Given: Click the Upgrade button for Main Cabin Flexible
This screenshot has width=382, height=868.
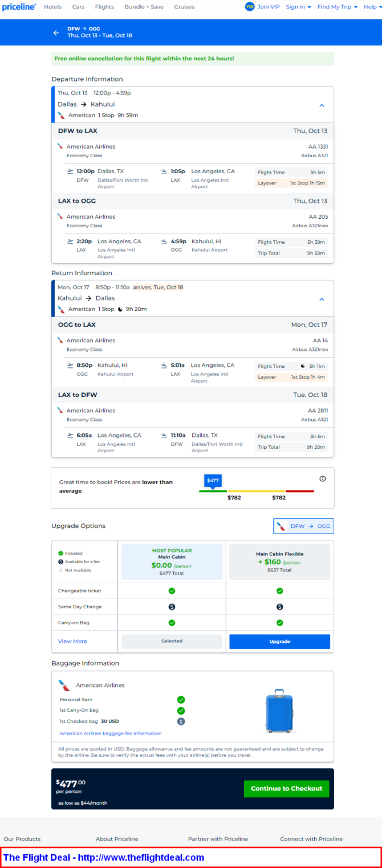Looking at the screenshot, I should pyautogui.click(x=279, y=641).
